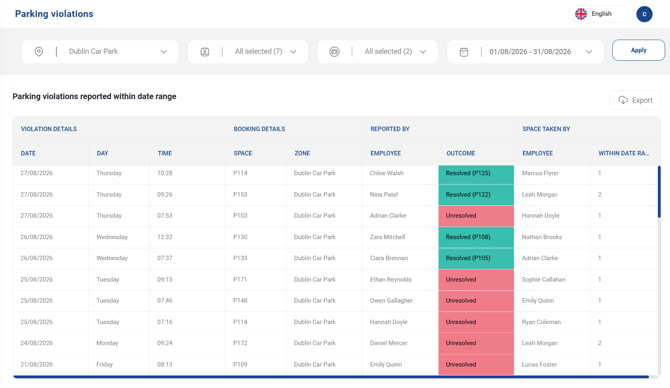The width and height of the screenshot is (670, 388).
Task: Click the calendar date icon
Action: [464, 52]
